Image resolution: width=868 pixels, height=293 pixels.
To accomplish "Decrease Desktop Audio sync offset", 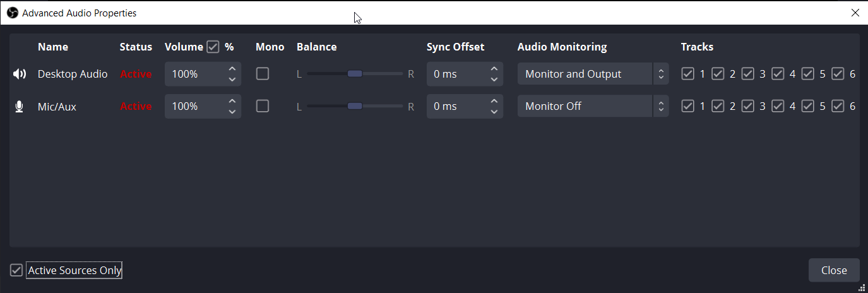I will [x=494, y=80].
